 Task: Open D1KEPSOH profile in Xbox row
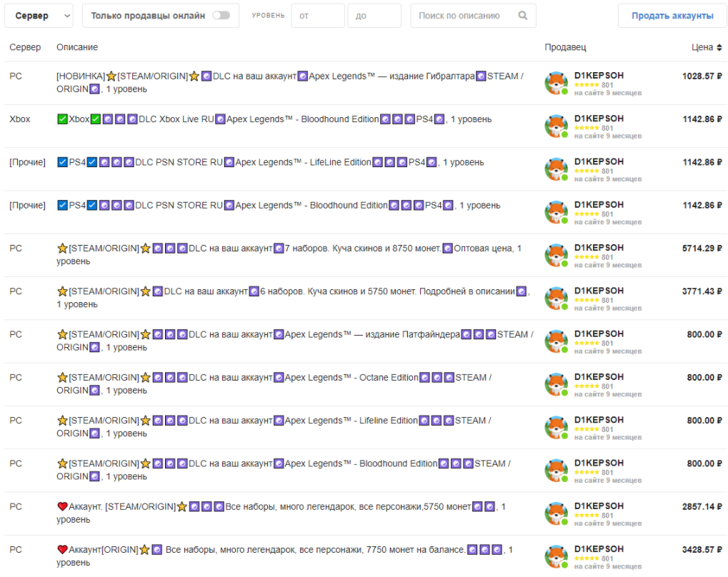point(599,119)
